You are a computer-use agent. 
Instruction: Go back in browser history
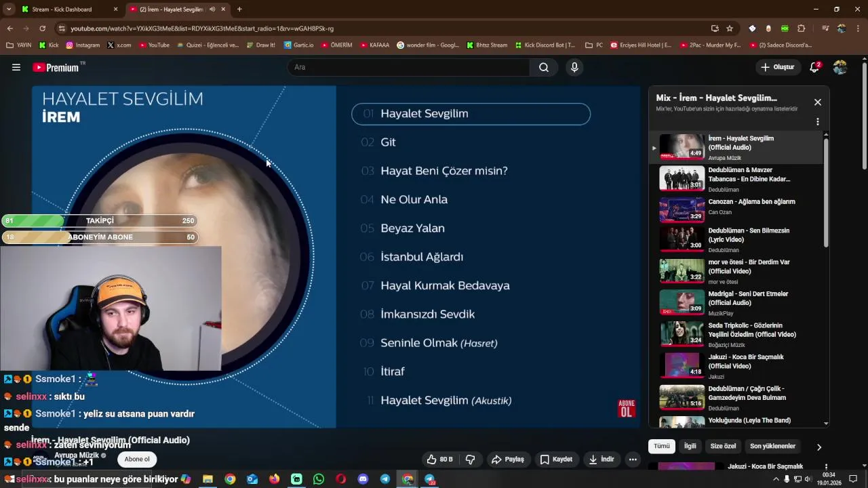tap(9, 28)
